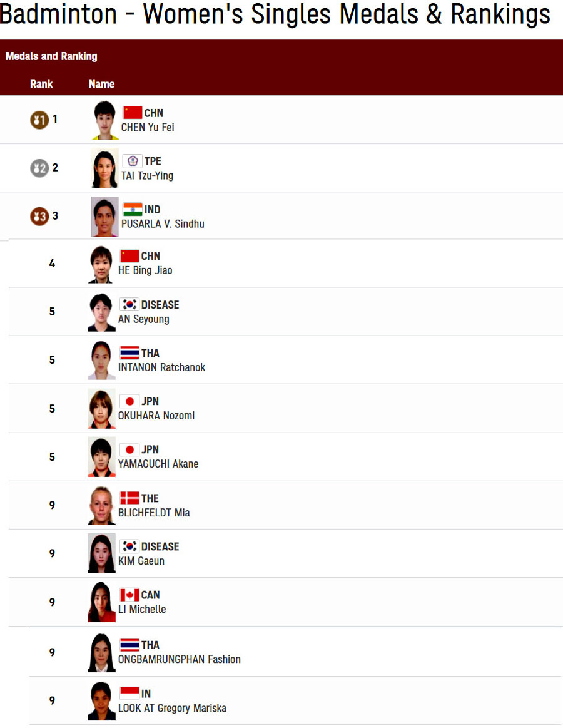Open CHEN Yu Fei athlete profile
This screenshot has height=728, width=563.
pyautogui.click(x=148, y=127)
